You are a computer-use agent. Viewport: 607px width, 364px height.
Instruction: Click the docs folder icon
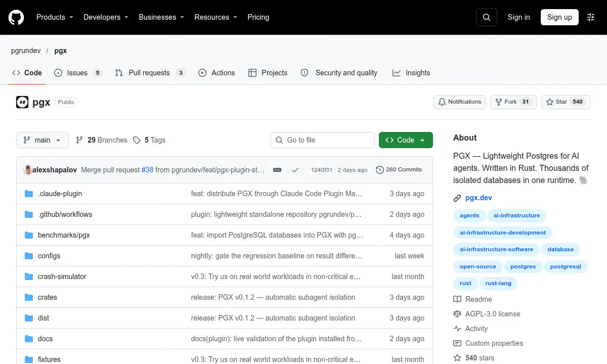pyautogui.click(x=29, y=339)
